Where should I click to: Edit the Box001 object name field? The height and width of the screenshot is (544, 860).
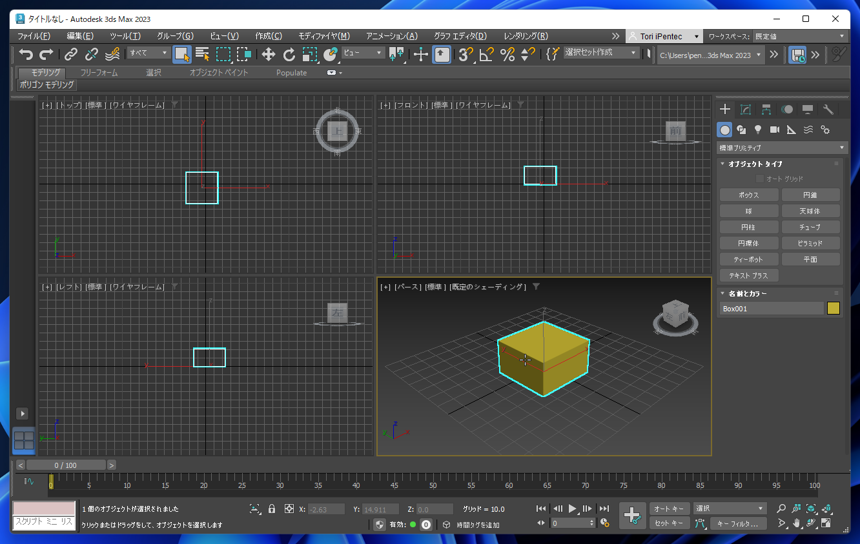pos(772,309)
